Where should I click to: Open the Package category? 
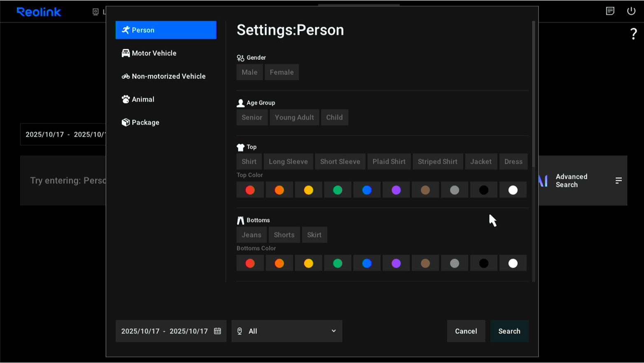tap(145, 122)
